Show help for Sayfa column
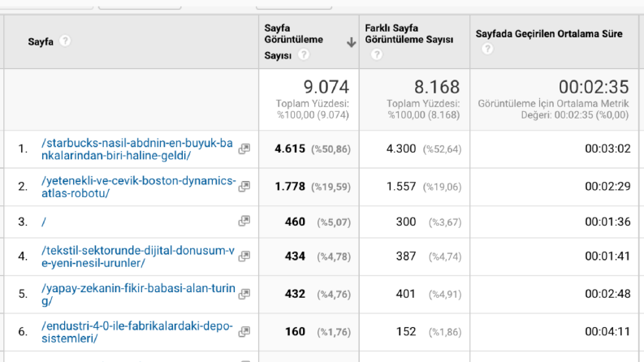644x362 pixels. coord(65,41)
